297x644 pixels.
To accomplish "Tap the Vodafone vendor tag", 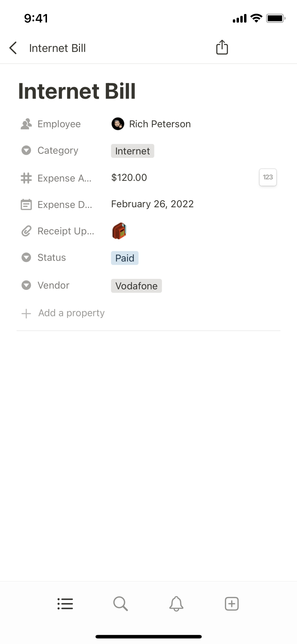I will [x=136, y=286].
